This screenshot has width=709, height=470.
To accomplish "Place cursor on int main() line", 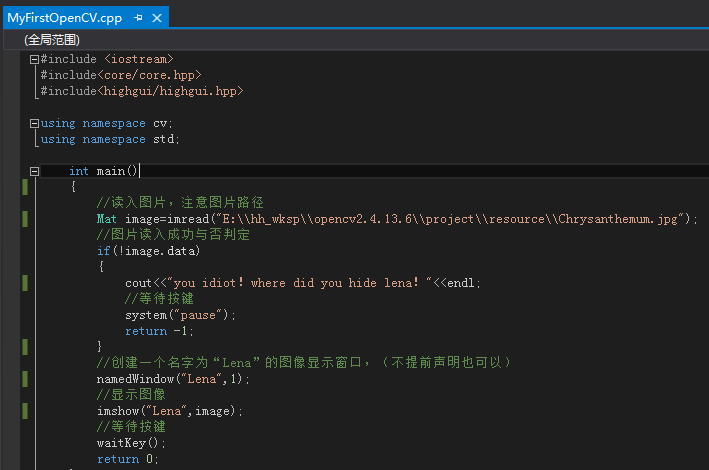I will (104, 171).
